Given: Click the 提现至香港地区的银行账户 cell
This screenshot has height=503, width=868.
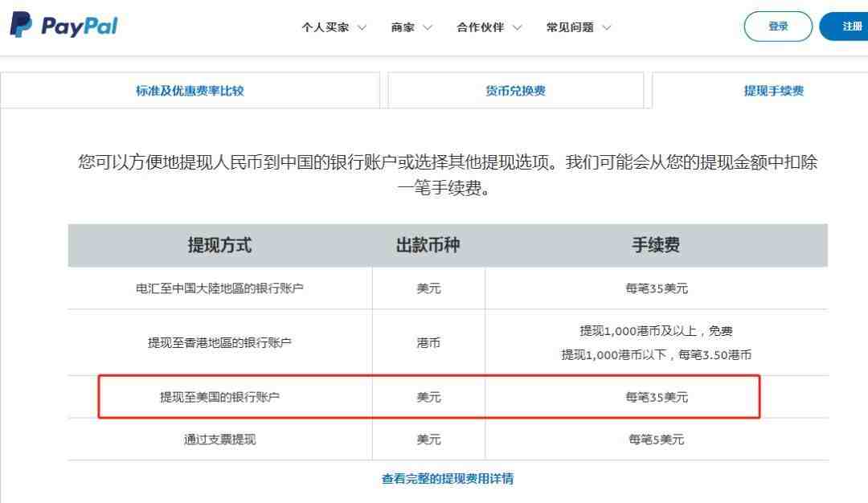Looking at the screenshot, I should 219,342.
